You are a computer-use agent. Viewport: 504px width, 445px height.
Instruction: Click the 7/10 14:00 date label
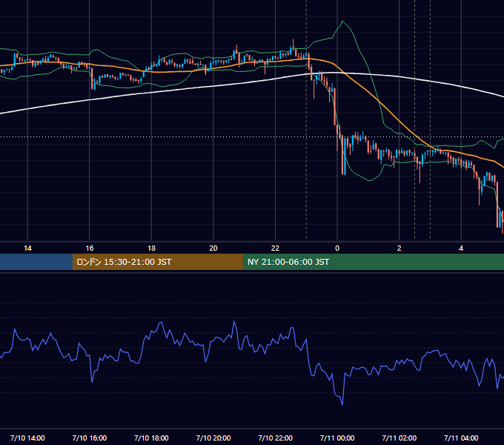click(27, 438)
